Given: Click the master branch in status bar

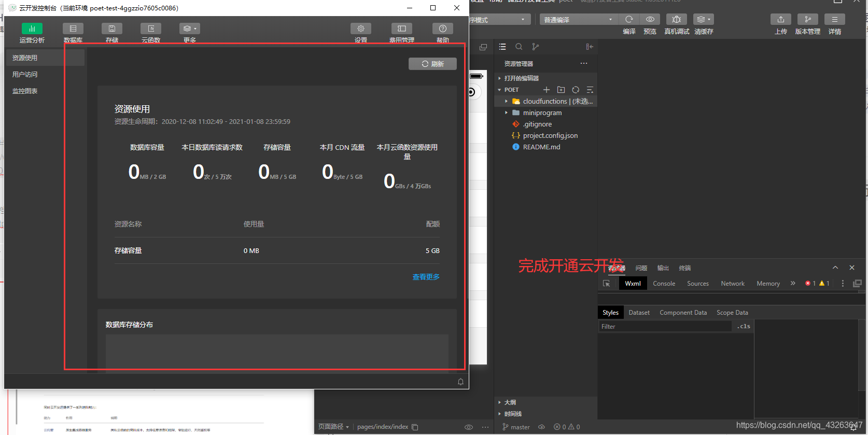Looking at the screenshot, I should [x=516, y=427].
